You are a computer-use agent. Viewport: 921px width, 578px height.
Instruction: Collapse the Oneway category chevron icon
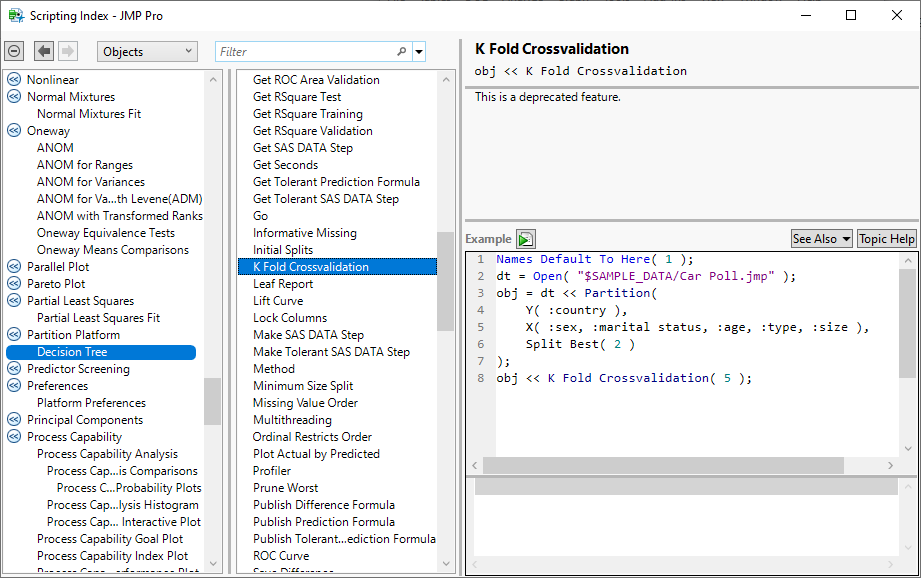(x=13, y=130)
